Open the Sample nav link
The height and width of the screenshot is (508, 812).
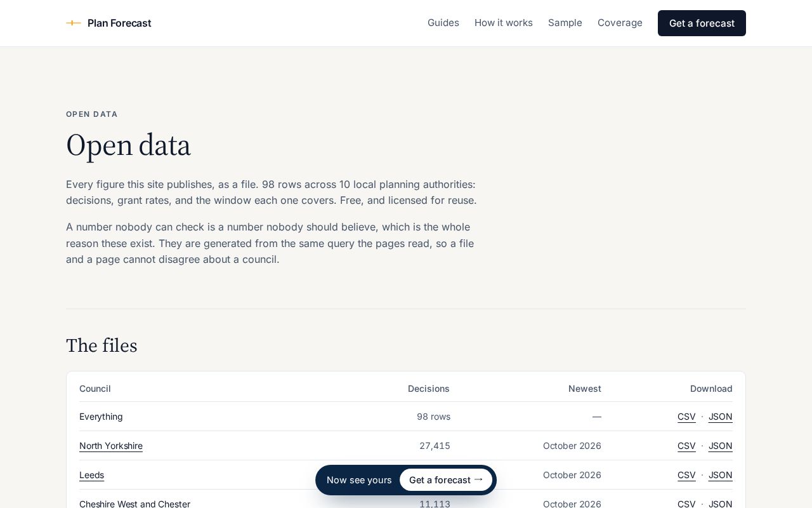tap(565, 23)
